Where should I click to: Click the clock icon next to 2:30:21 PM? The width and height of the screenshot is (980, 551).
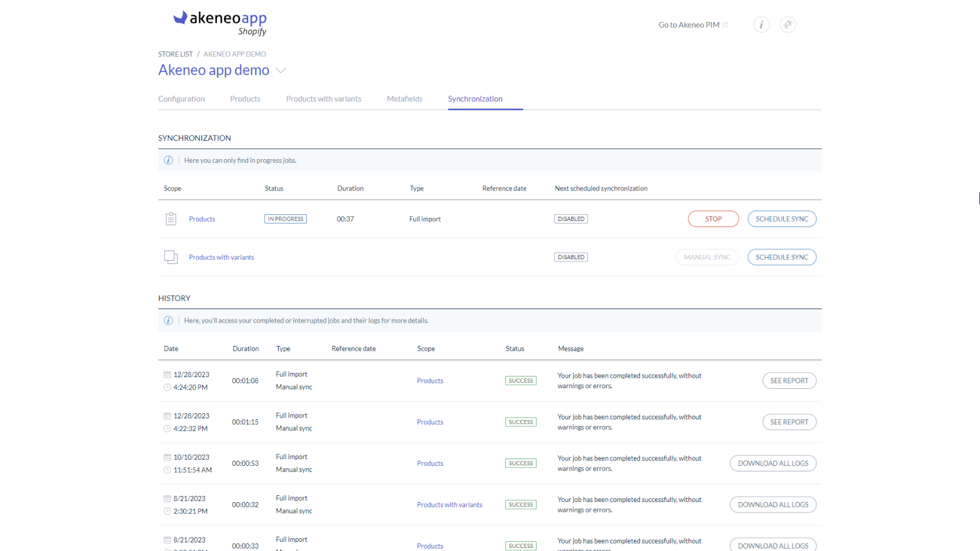(x=167, y=512)
